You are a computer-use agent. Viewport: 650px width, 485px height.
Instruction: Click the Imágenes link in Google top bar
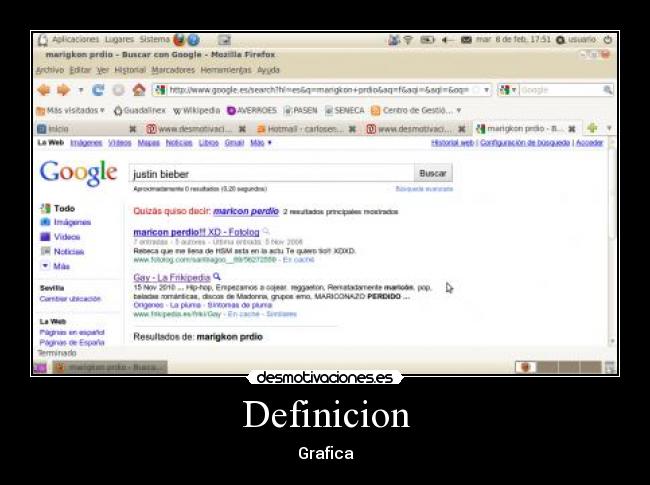(86, 143)
